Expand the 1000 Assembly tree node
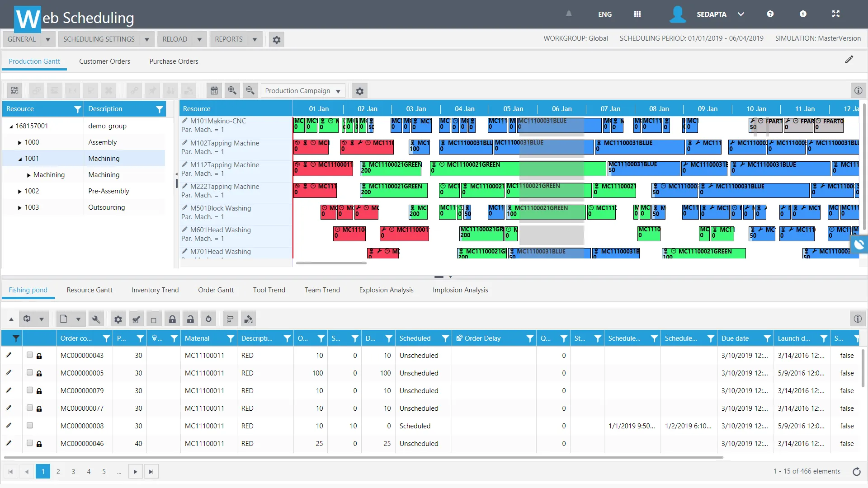Viewport: 868px width, 488px height. click(19, 143)
